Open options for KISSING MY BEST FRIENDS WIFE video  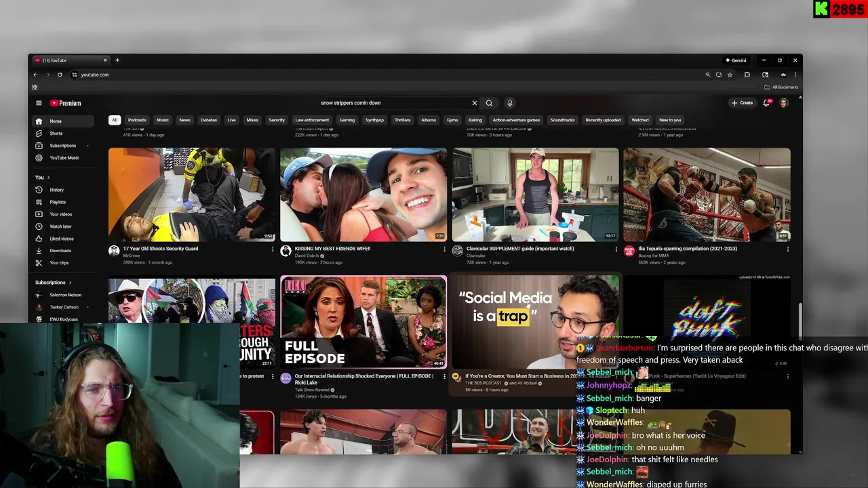pos(444,249)
